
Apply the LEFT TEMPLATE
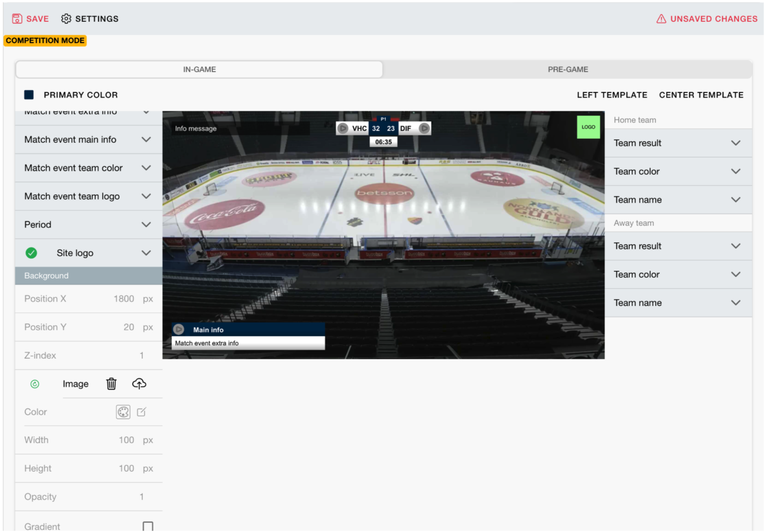(x=612, y=95)
